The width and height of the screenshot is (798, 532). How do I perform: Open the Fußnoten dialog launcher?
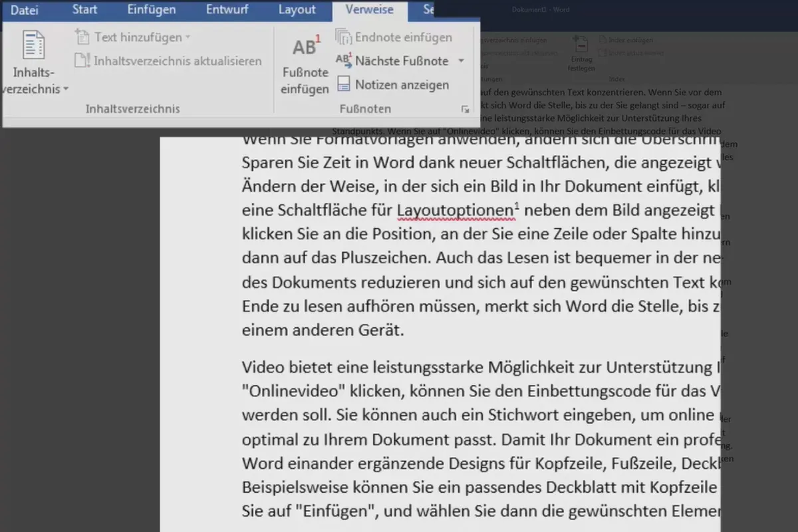(465, 109)
